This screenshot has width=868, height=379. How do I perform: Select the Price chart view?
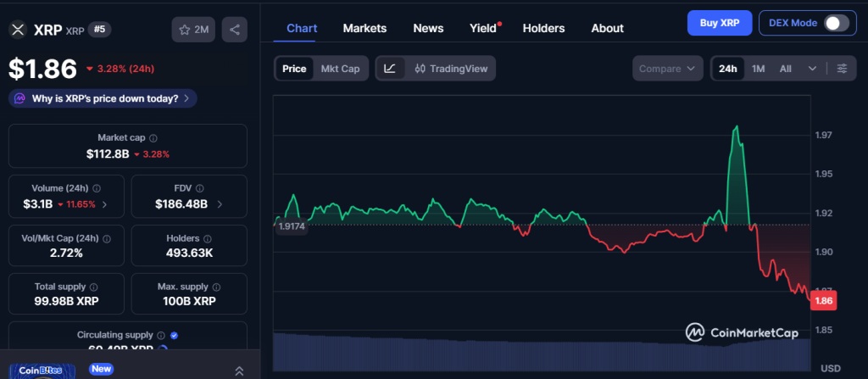pyautogui.click(x=294, y=69)
